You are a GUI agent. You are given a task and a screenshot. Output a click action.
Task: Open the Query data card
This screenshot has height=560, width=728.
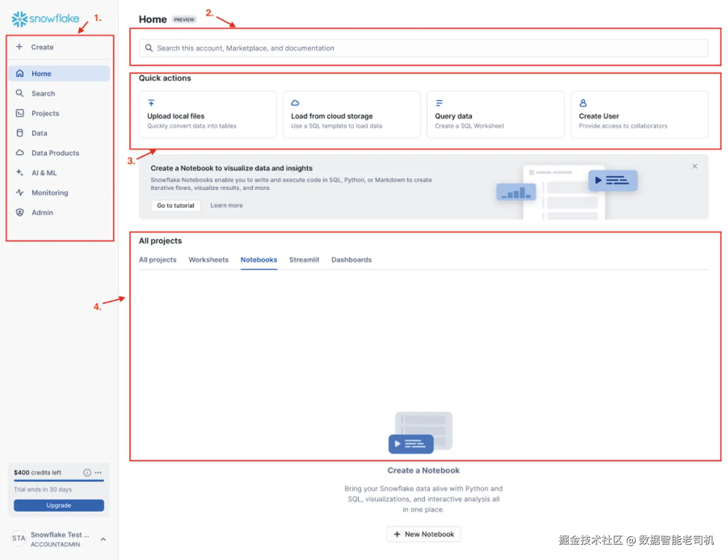(496, 114)
